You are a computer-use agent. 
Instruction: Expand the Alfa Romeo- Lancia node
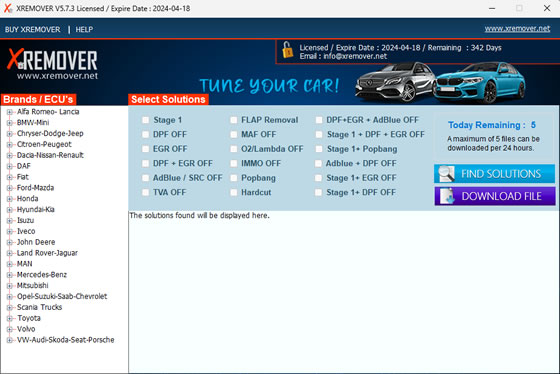pyautogui.click(x=10, y=112)
